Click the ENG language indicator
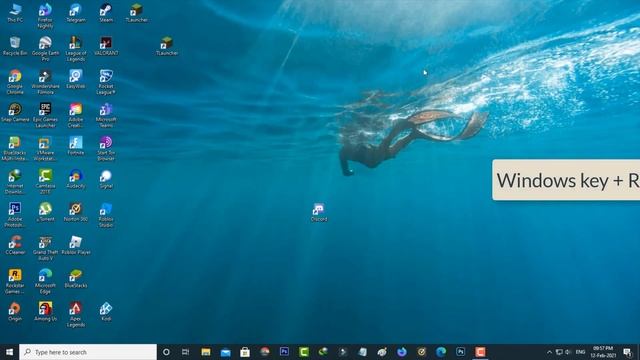 coord(580,352)
